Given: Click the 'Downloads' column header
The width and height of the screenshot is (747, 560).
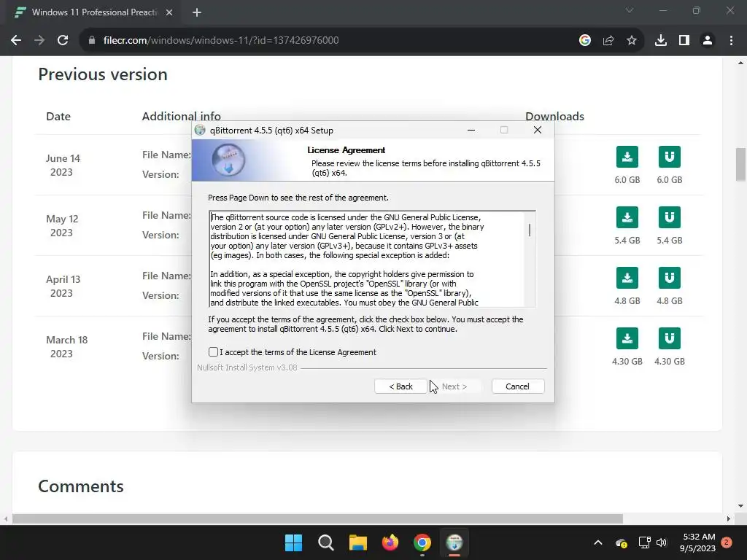Looking at the screenshot, I should [x=554, y=116].
